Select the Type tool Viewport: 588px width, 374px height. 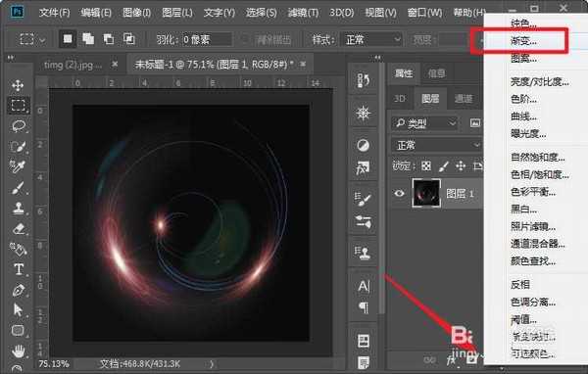(x=19, y=269)
